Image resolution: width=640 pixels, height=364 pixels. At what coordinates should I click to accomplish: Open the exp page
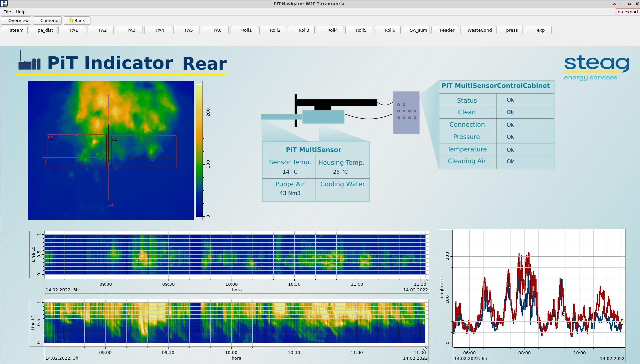(x=538, y=30)
